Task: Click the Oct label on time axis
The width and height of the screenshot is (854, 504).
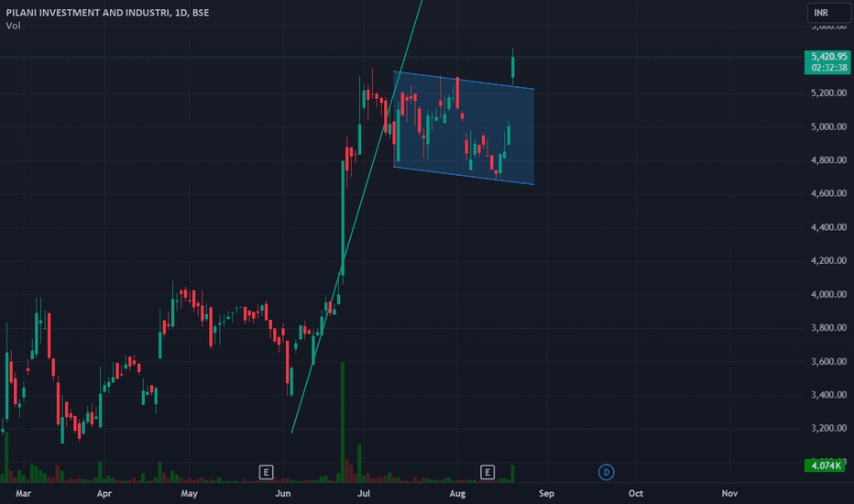Action: click(636, 494)
